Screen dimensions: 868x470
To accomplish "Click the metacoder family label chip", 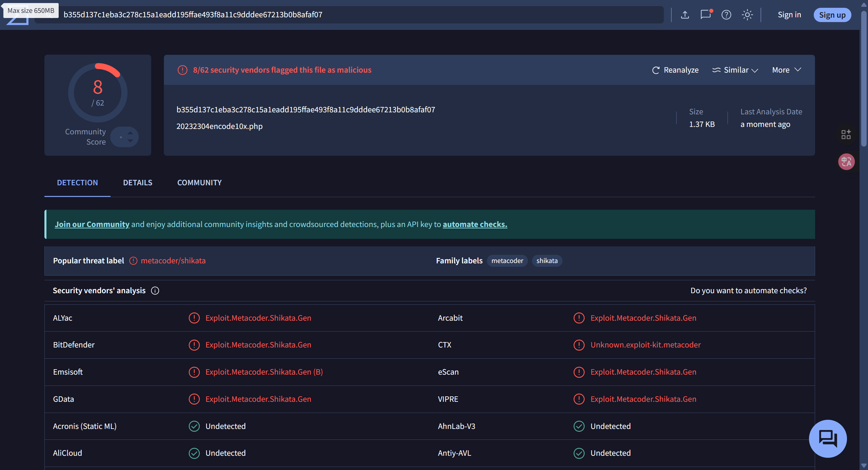I will click(507, 261).
